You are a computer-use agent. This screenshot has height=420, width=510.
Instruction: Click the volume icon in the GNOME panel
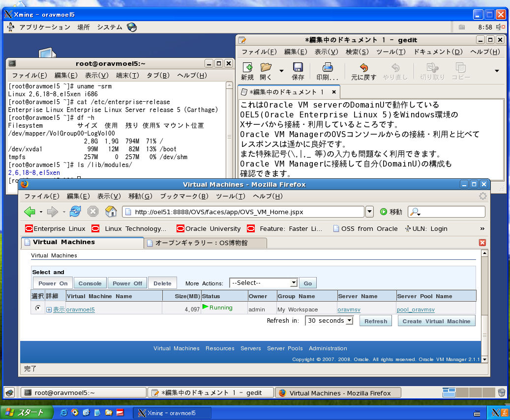pyautogui.click(x=500, y=27)
